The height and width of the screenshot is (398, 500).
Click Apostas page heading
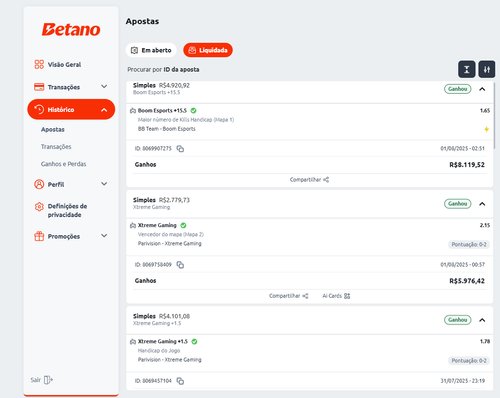(x=142, y=21)
